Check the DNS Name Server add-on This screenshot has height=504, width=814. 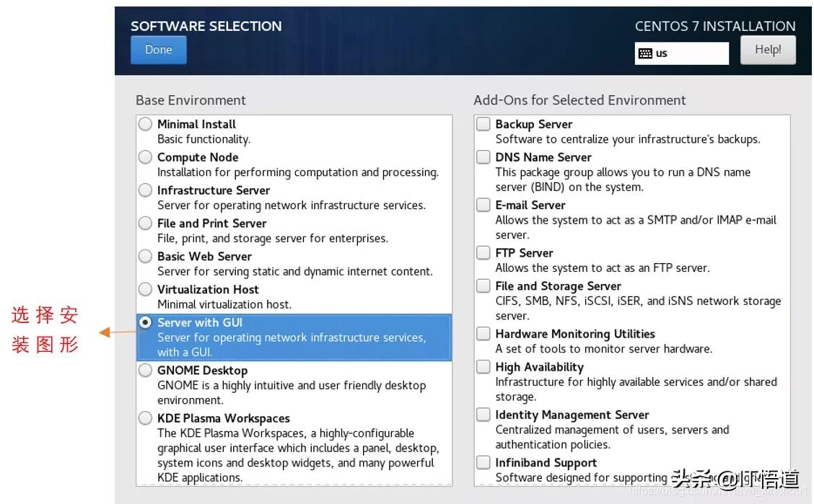[483, 157]
